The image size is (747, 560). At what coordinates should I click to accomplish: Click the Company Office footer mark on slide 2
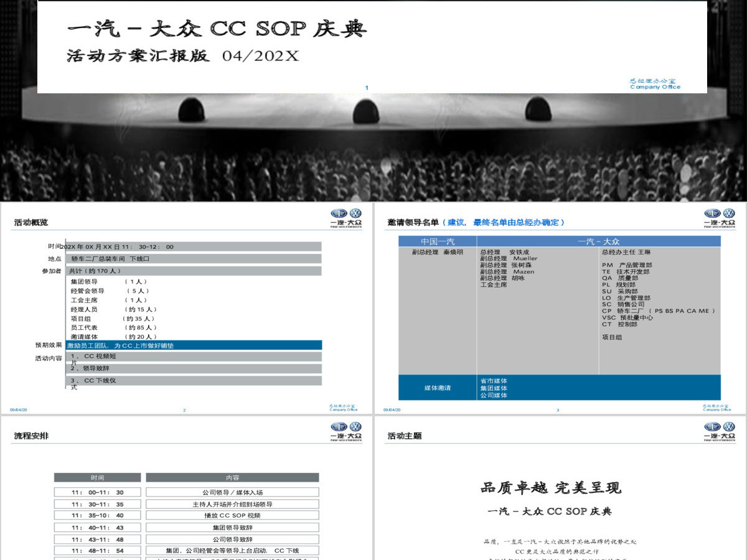point(343,408)
